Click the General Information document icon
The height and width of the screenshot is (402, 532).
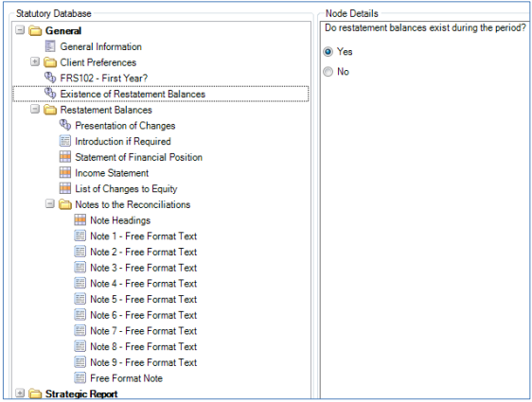point(50,46)
